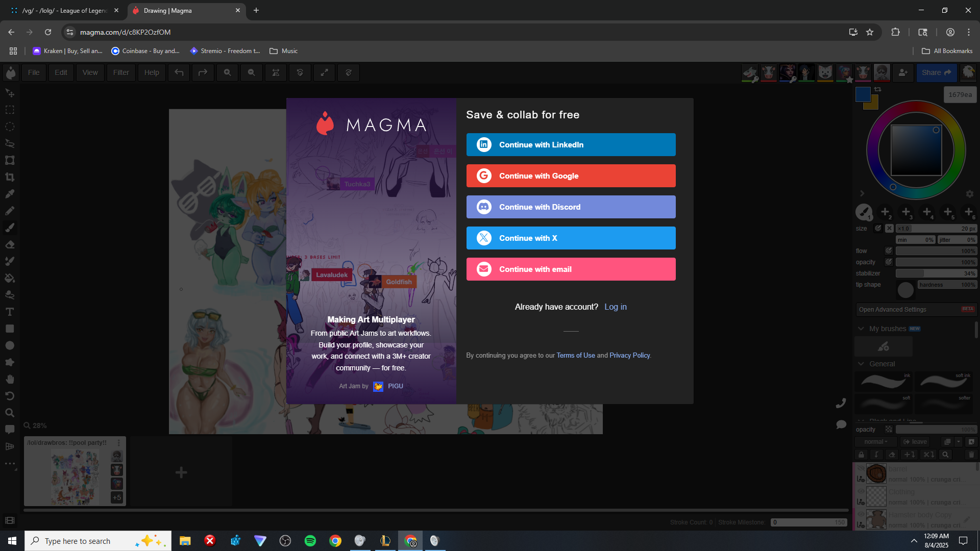Open the Filter menu
The width and height of the screenshot is (980, 551).
tap(121, 72)
